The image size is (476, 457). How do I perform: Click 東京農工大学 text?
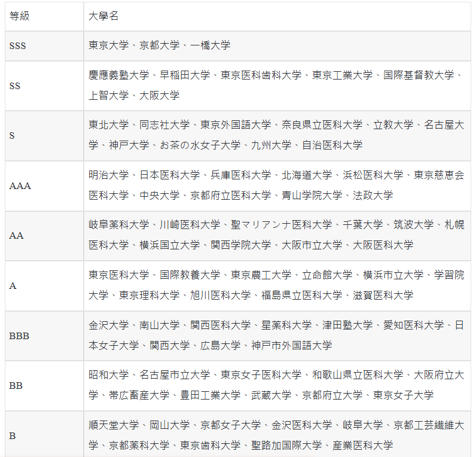261,275
